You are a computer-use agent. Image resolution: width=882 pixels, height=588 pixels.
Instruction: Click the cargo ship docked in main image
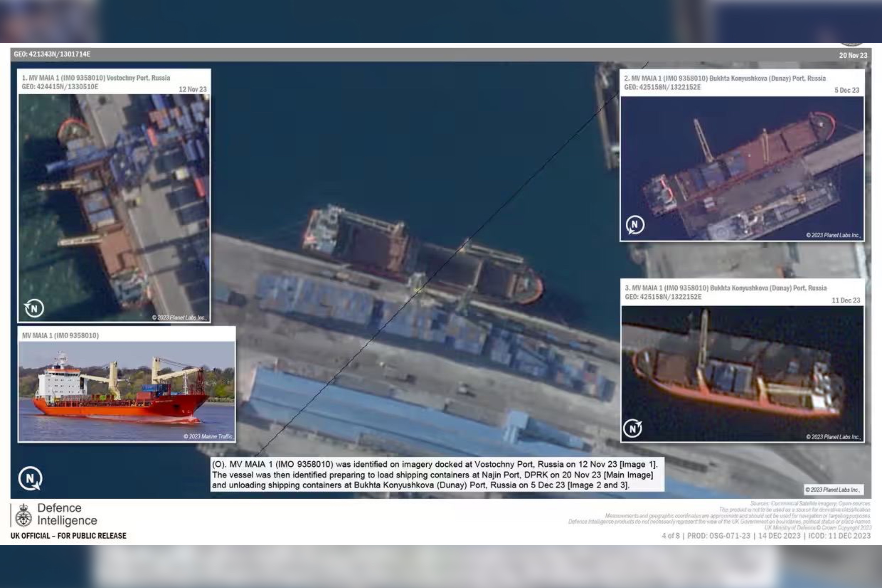pyautogui.click(x=420, y=255)
